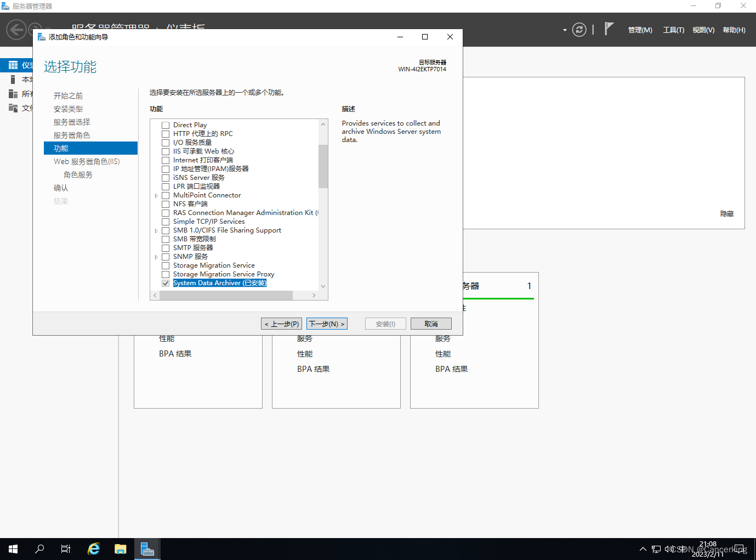Expand SMB 1.0/CIFS File Sharing Support
This screenshot has height=560, width=756.
coord(156,231)
